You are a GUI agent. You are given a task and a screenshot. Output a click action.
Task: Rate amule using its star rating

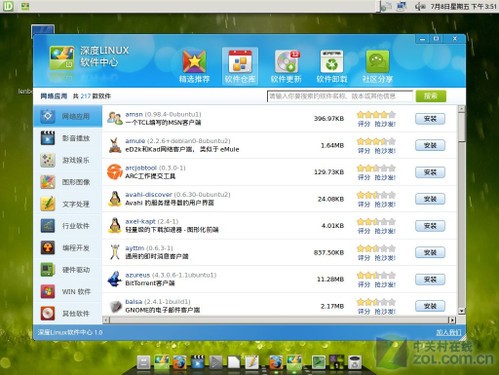pyautogui.click(x=376, y=142)
